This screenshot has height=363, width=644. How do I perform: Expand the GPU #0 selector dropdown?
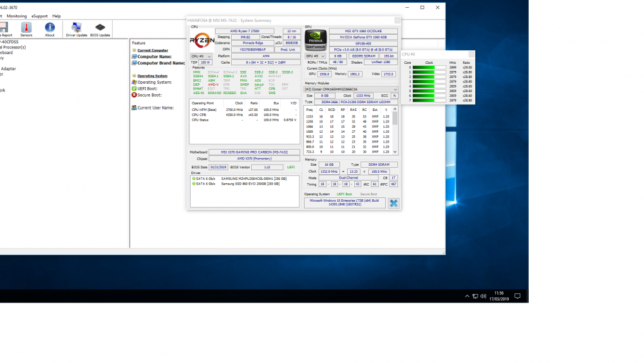[x=316, y=56]
